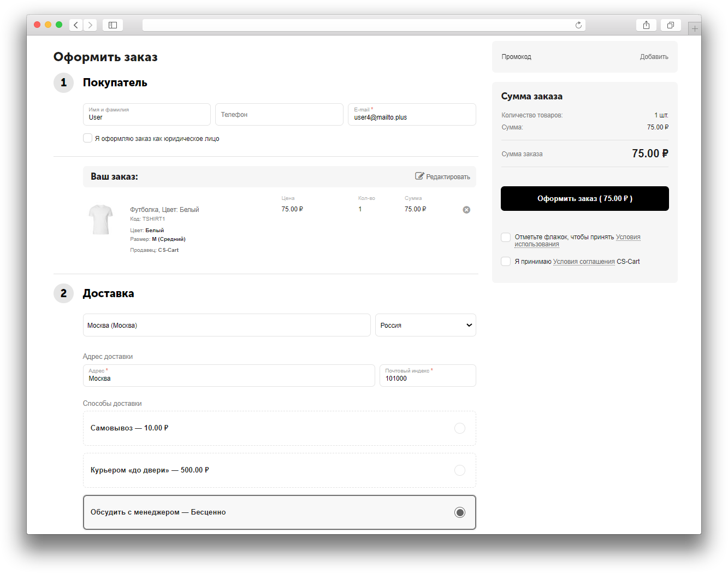
Task: Open the browser share icon
Action: pyautogui.click(x=646, y=25)
